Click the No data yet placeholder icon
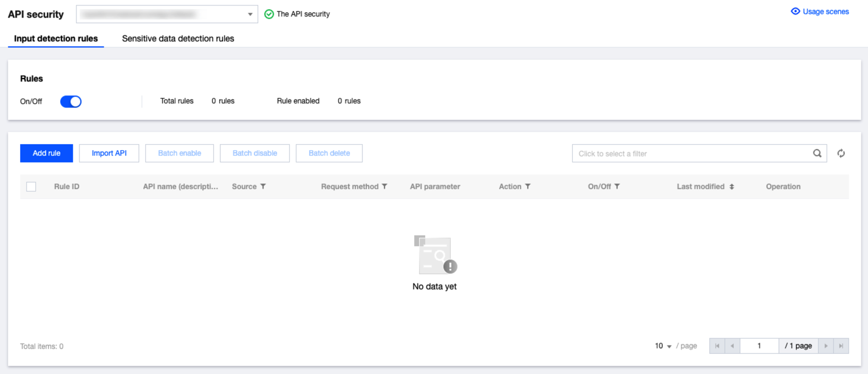Viewport: 868px width, 374px height. pyautogui.click(x=435, y=255)
